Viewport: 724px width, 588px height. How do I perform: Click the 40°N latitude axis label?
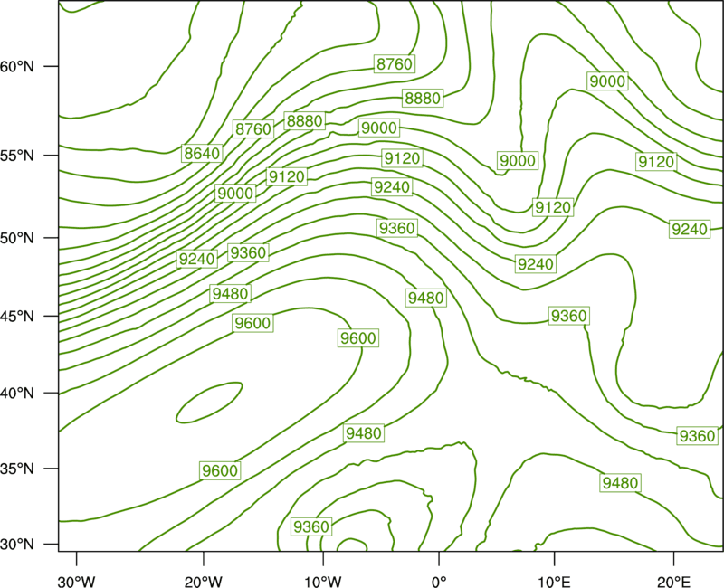click(17, 394)
